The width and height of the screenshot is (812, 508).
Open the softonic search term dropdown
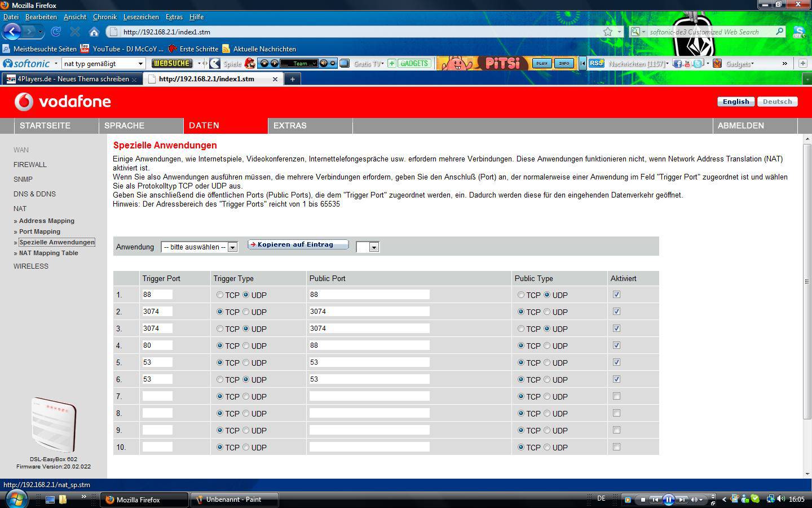pos(140,64)
